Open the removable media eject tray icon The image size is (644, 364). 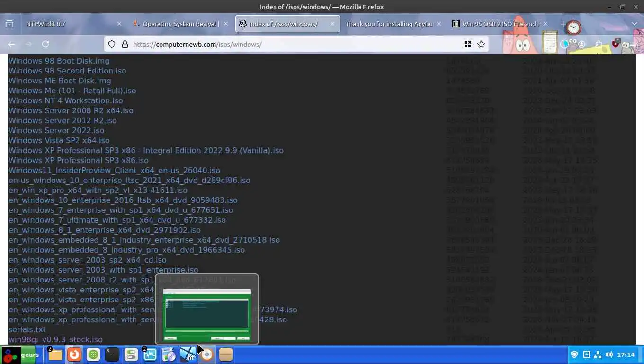pos(586,355)
